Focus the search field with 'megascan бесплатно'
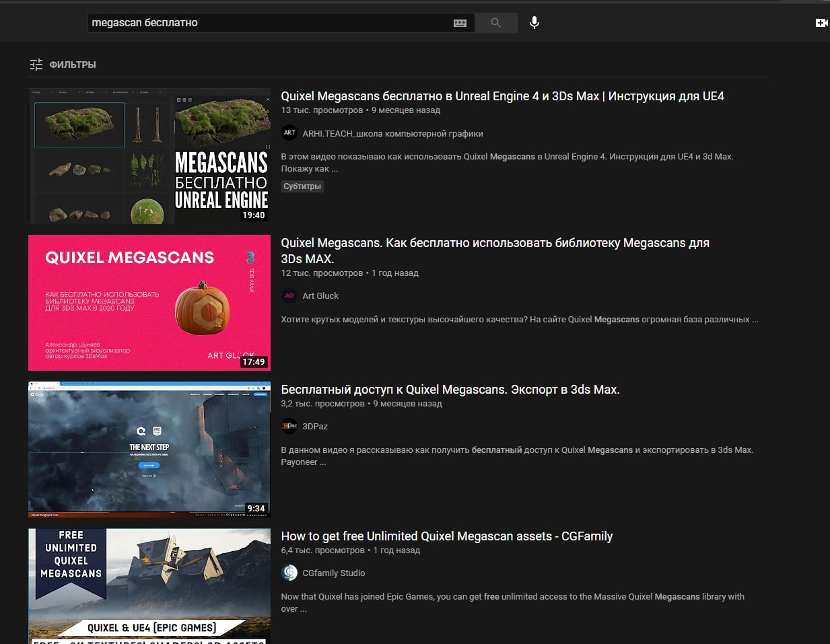Screen dimensions: 830x644 coord(281,23)
